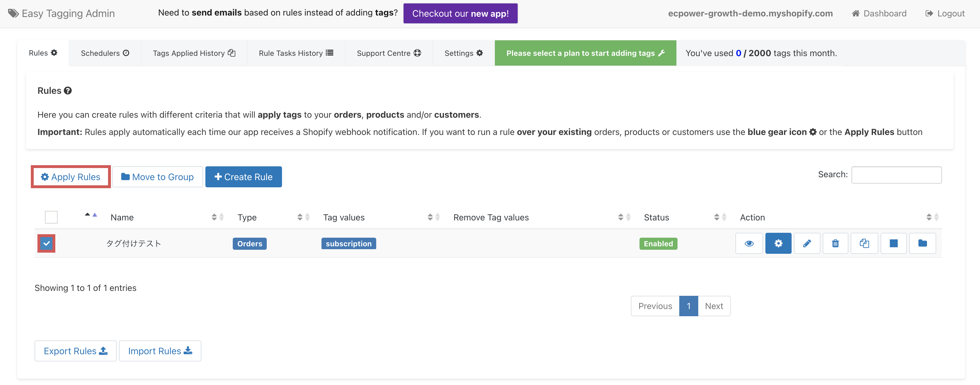Edit the rule with the pencil icon
The image size is (980, 385).
click(x=807, y=243)
